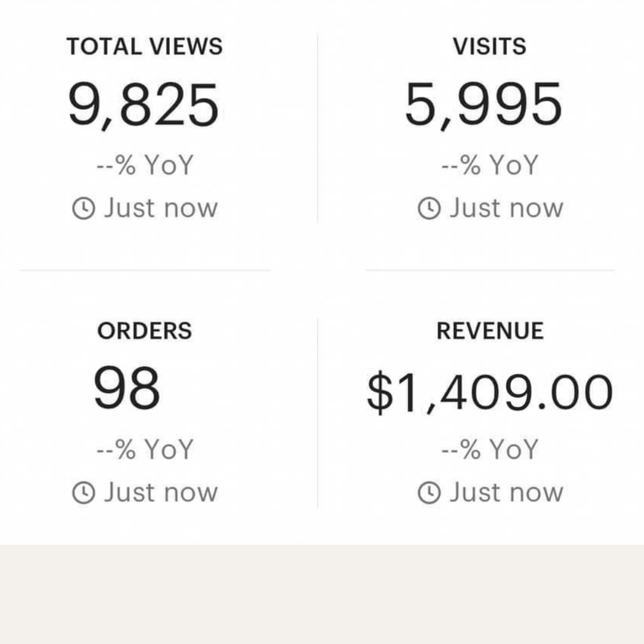Image resolution: width=644 pixels, height=644 pixels.
Task: Click the clock icon under Orders
Action: click(83, 493)
